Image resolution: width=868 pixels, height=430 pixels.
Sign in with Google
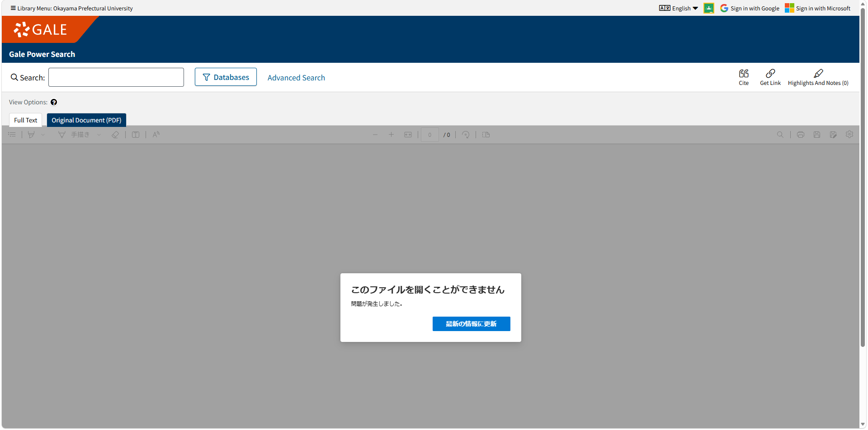pos(750,8)
